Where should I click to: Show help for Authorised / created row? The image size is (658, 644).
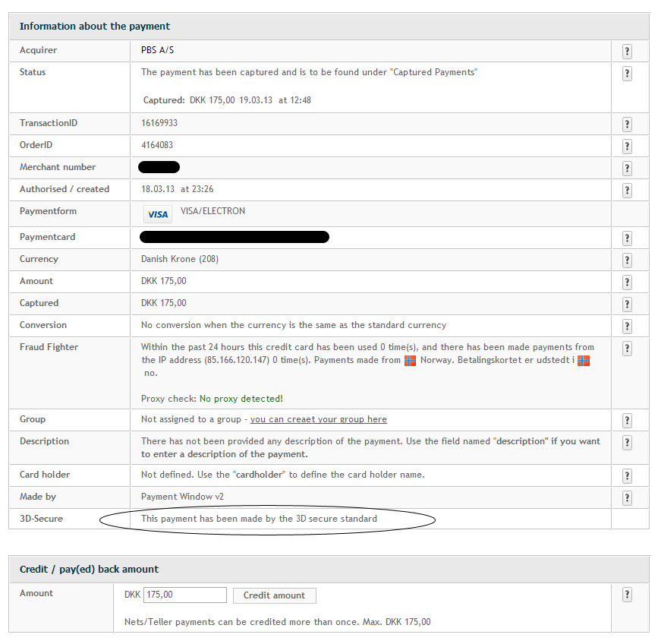click(627, 191)
